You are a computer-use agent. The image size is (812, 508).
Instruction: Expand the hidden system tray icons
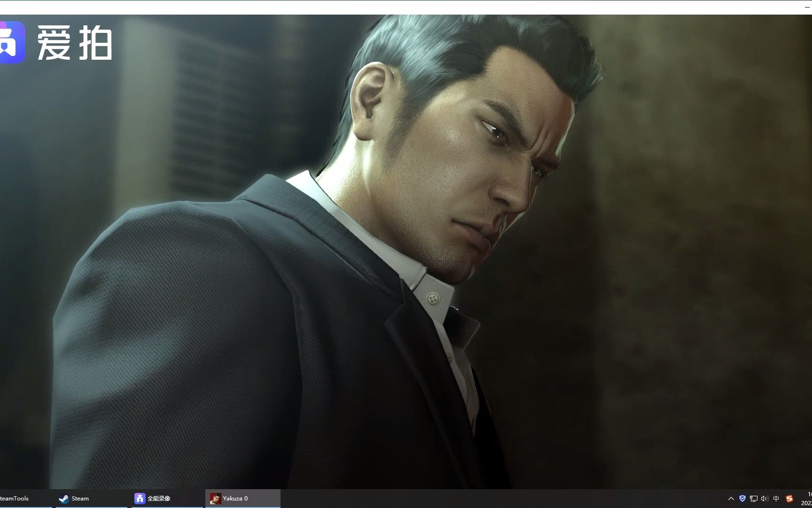731,499
